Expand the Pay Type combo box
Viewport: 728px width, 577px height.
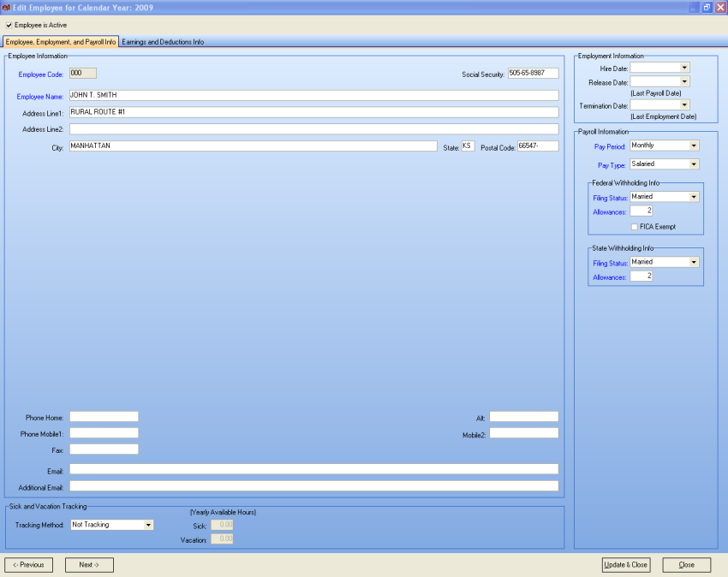tap(694, 164)
